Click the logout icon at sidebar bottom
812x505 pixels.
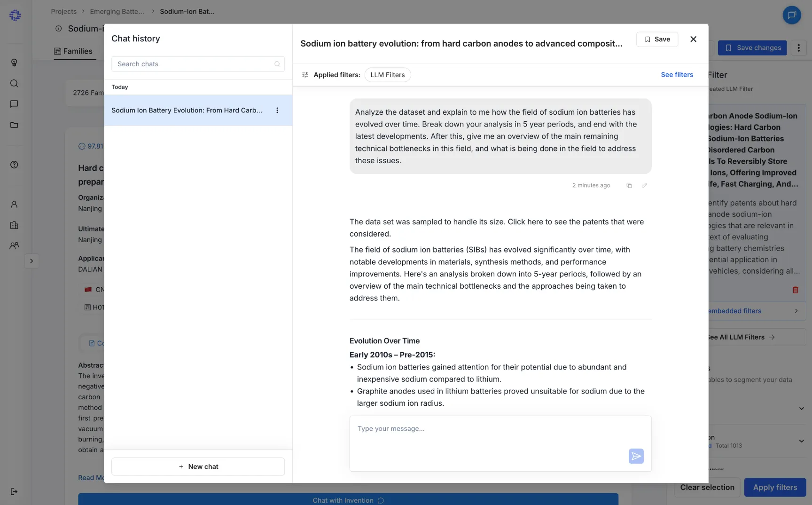[x=14, y=491]
